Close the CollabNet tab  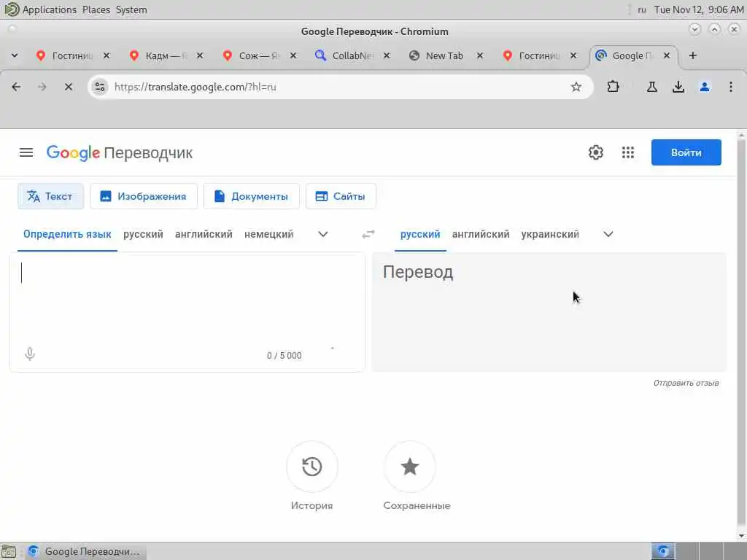[387, 55]
